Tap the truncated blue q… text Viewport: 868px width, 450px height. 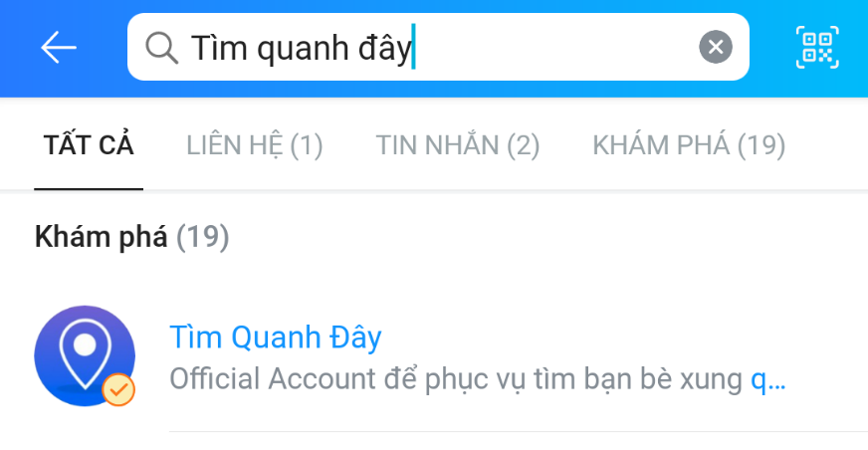click(767, 379)
